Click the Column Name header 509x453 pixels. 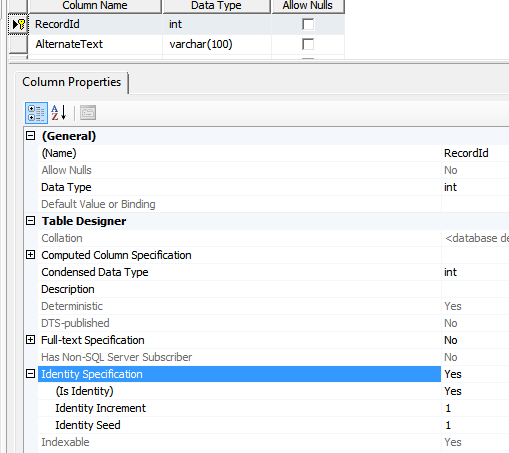95,6
